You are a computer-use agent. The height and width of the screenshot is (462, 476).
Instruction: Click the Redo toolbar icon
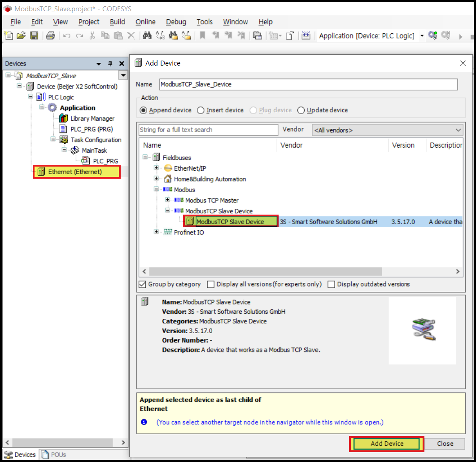tap(79, 36)
